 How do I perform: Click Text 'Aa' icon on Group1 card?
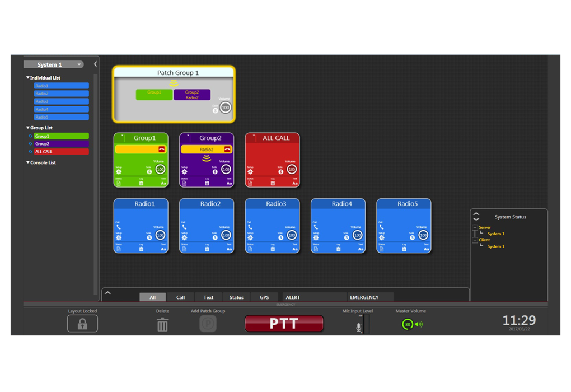click(163, 183)
